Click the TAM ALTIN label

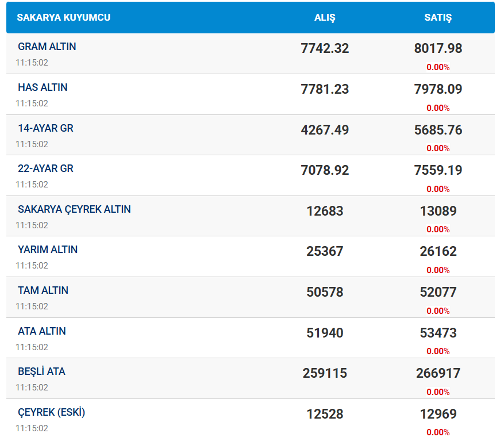[43, 290]
